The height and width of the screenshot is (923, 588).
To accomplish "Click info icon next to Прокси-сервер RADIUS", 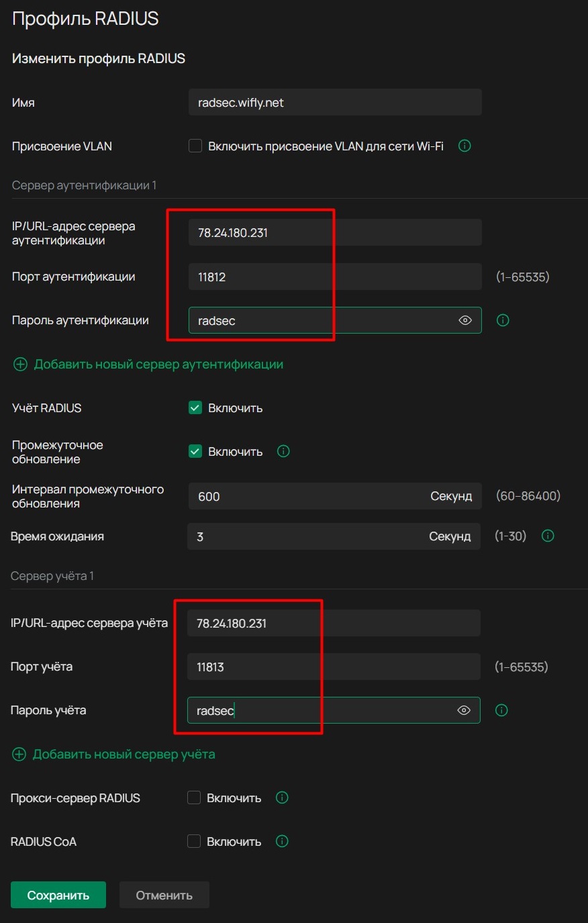I will (x=282, y=797).
